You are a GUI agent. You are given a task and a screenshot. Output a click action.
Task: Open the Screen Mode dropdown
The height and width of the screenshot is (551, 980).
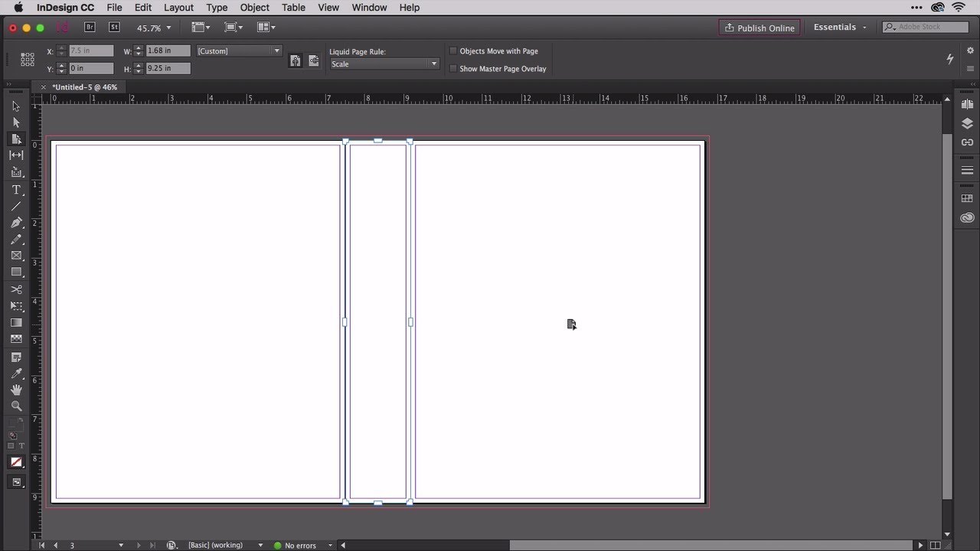tap(234, 27)
